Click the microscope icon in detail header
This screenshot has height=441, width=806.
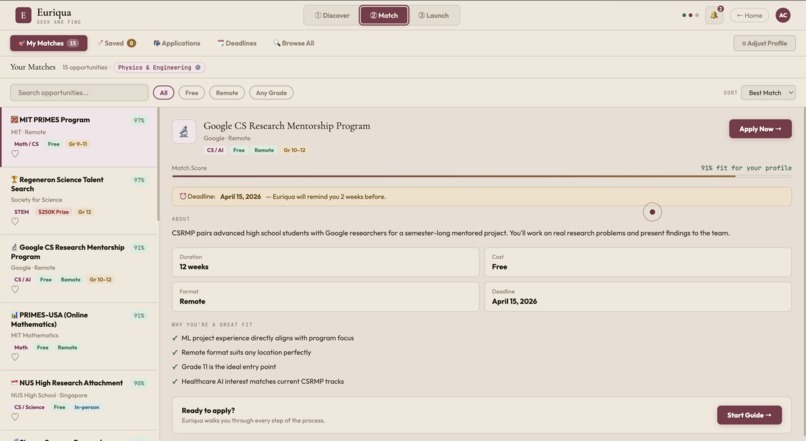[x=184, y=132]
